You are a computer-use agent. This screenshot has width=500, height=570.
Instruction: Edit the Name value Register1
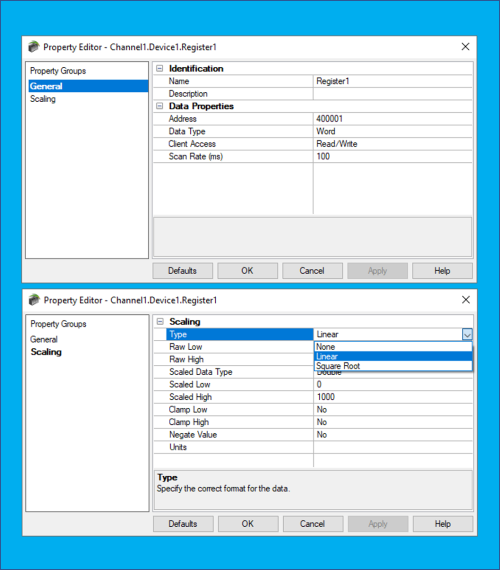393,81
